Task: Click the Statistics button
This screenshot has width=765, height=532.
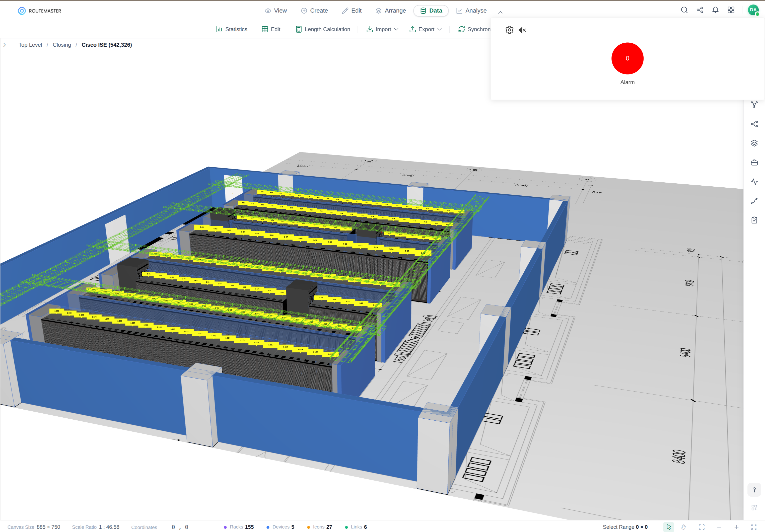Action: pyautogui.click(x=232, y=29)
